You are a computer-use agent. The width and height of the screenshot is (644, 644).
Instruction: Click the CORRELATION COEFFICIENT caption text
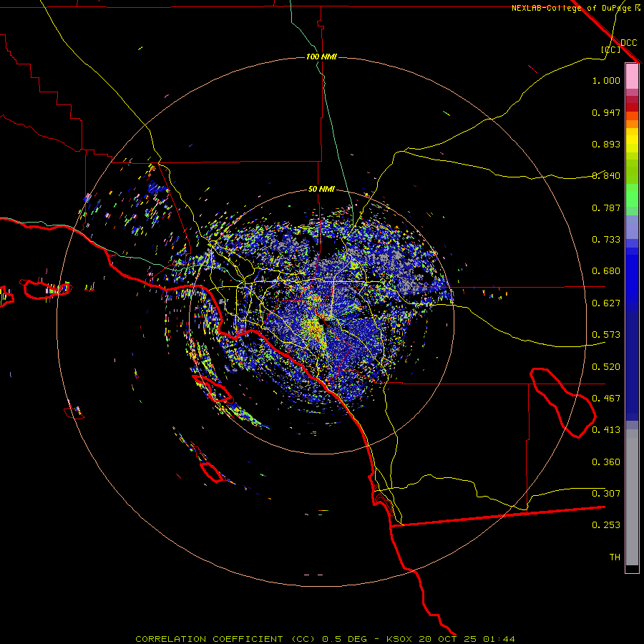[209, 639]
